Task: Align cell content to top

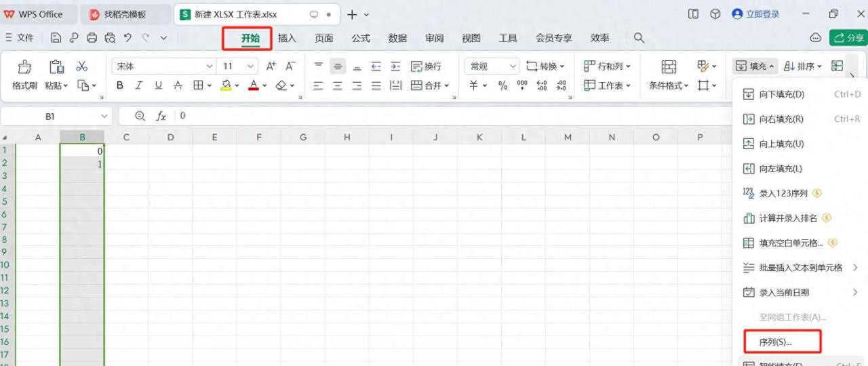Action: coord(318,66)
